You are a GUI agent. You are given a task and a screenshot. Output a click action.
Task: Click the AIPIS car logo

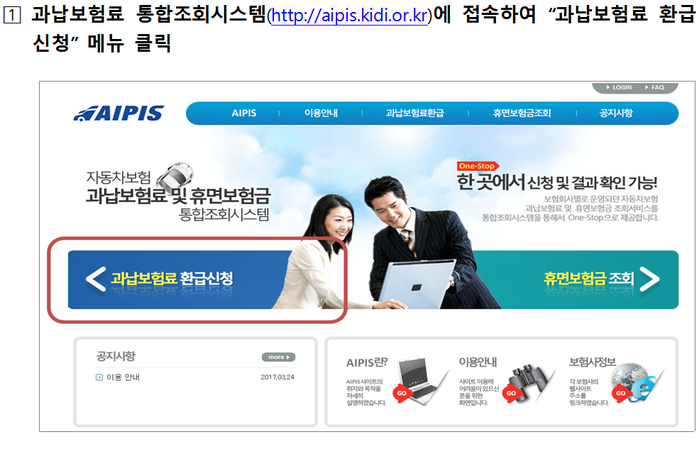(x=119, y=113)
